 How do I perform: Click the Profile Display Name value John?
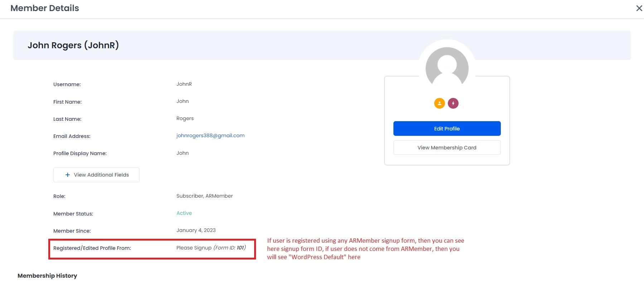pyautogui.click(x=183, y=153)
